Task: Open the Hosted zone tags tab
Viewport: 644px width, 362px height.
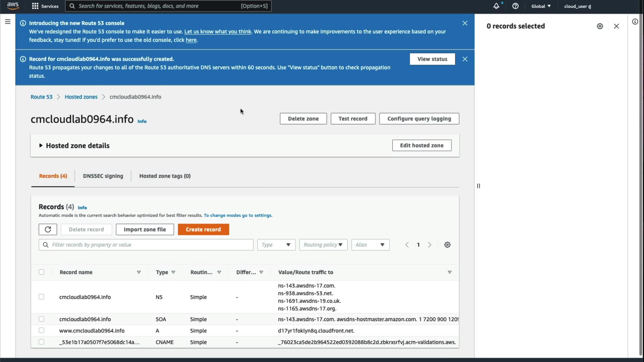Action: 165,176
